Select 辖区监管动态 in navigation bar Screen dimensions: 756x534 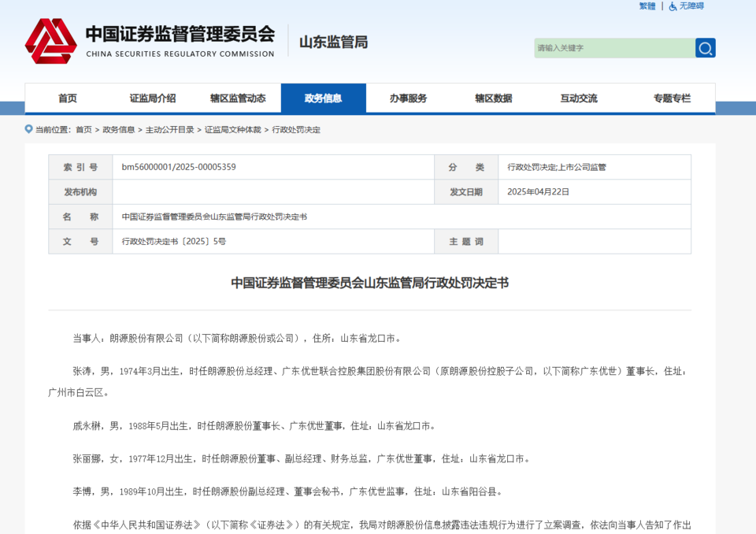click(238, 98)
